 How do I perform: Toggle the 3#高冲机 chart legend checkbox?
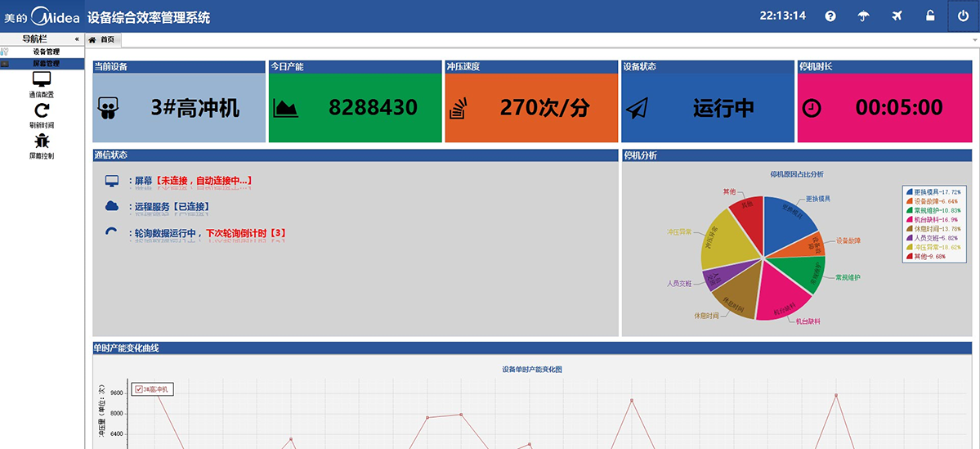[139, 389]
